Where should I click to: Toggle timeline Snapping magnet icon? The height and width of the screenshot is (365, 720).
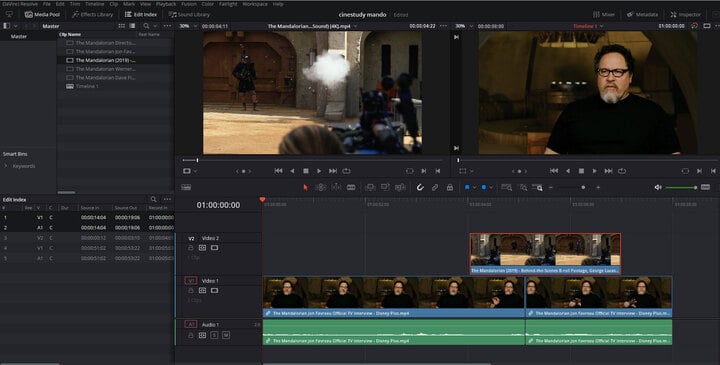(x=420, y=187)
